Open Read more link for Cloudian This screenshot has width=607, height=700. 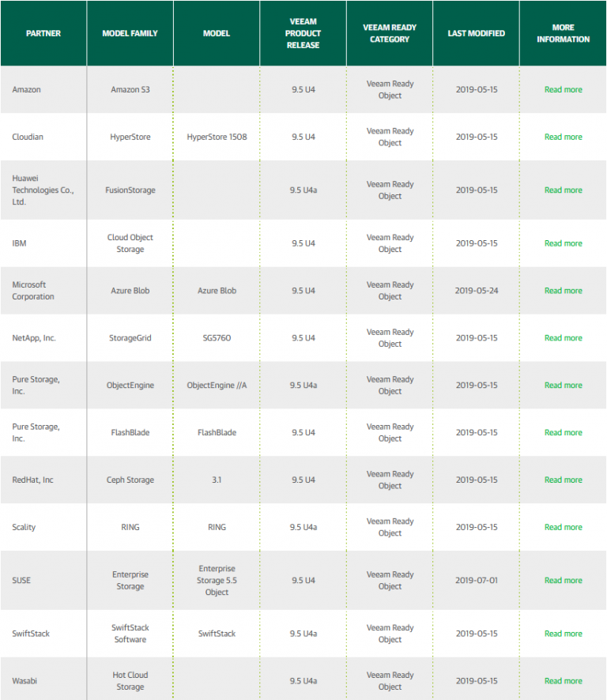(x=563, y=137)
